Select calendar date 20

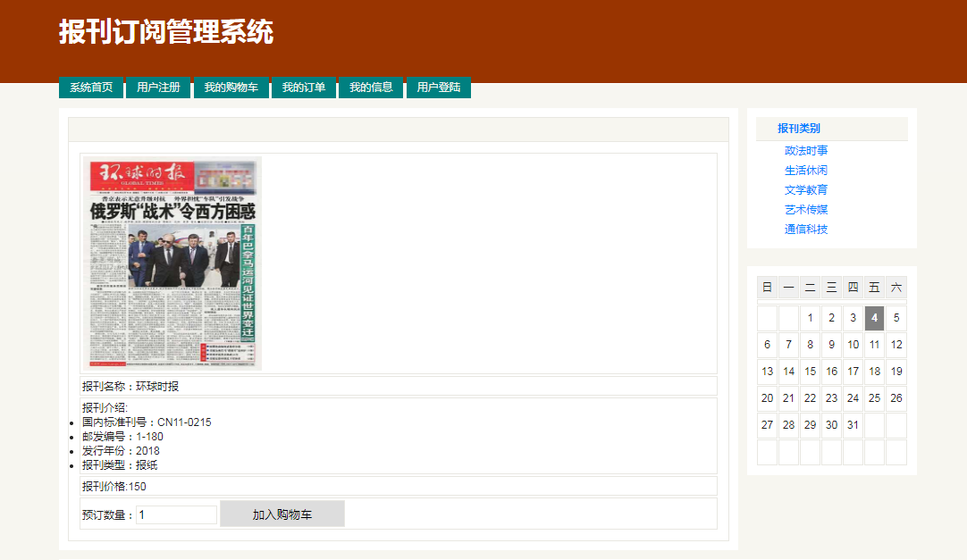pyautogui.click(x=767, y=398)
